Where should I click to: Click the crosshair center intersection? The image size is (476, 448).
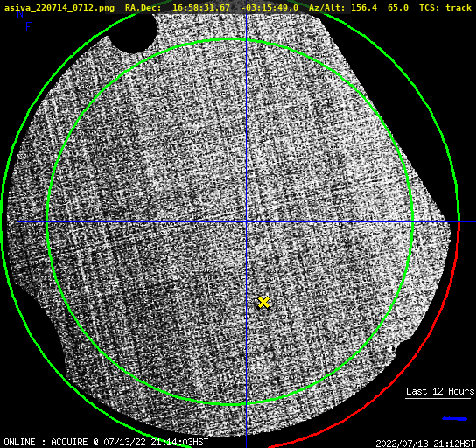(246, 222)
